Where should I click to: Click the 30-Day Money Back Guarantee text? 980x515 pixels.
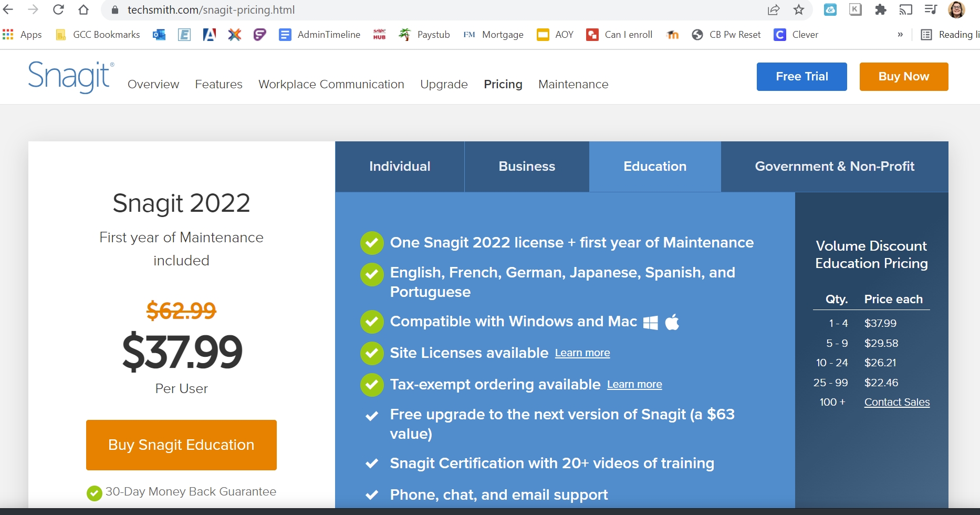[x=191, y=492]
